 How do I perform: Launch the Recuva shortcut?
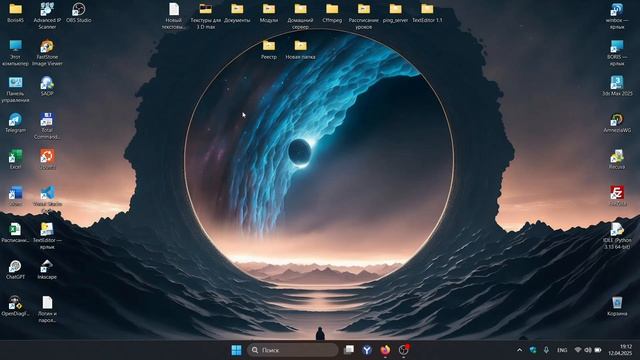(x=617, y=159)
